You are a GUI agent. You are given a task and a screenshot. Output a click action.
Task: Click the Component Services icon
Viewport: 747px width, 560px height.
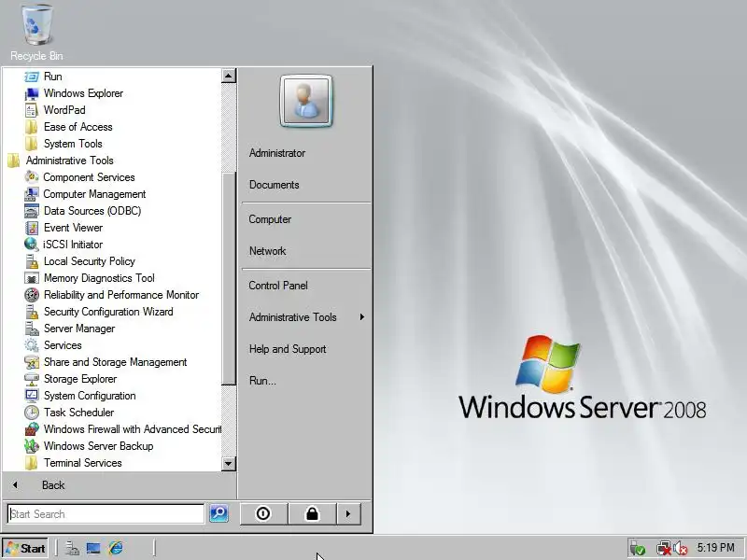32,177
